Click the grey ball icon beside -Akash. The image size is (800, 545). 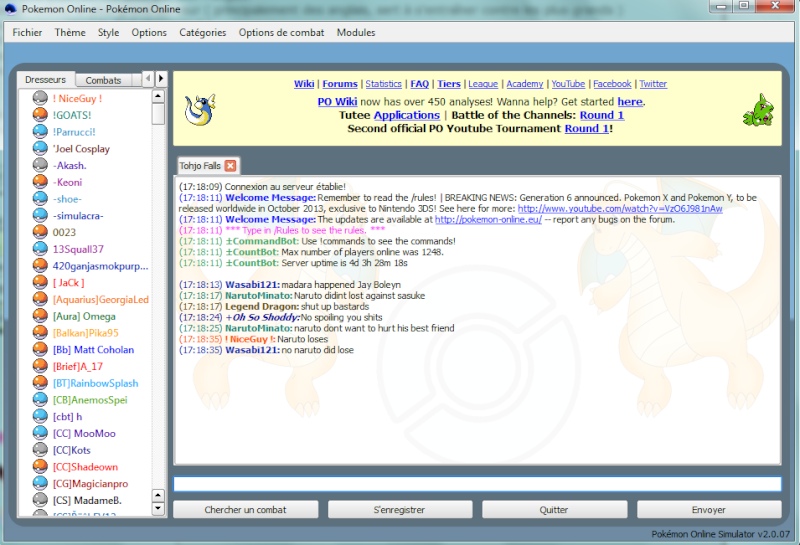pyautogui.click(x=40, y=165)
